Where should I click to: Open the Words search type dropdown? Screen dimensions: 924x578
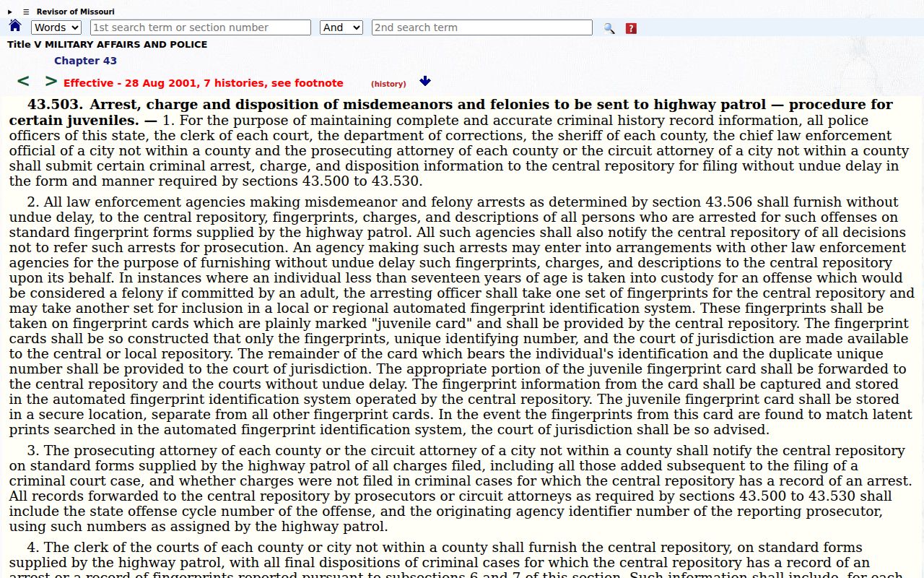coord(56,27)
